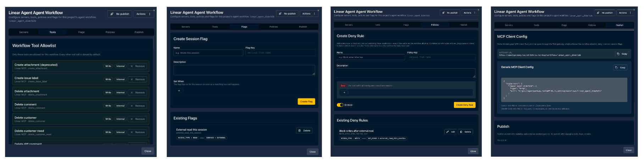Screen dimensions: 644x162
Task: Open the Policies tab in the Tools dialog
Action: point(110,32)
